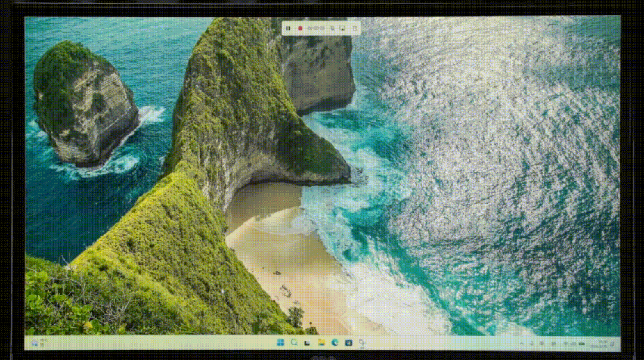Expand hidden system tray icons chevron
The image size is (644, 360).
(522, 343)
